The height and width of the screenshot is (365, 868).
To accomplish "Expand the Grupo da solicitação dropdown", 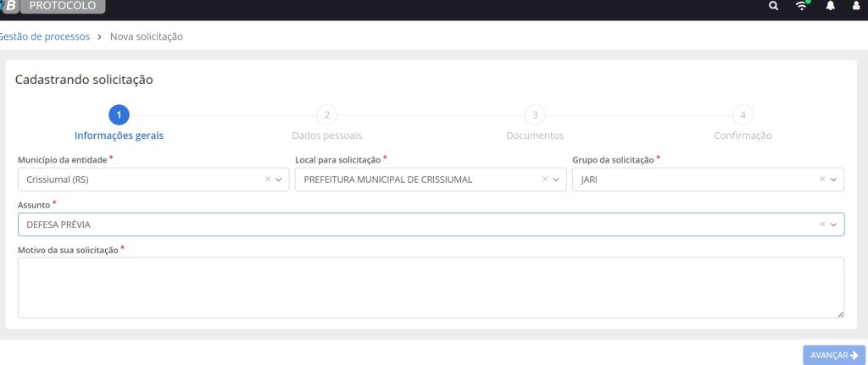I will point(833,180).
